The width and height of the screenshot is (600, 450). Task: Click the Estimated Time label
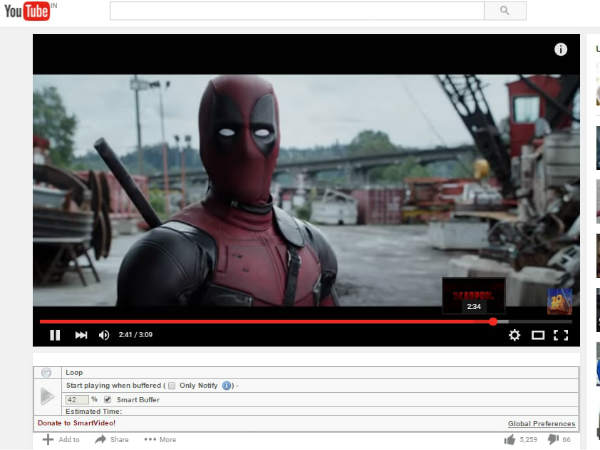93,411
